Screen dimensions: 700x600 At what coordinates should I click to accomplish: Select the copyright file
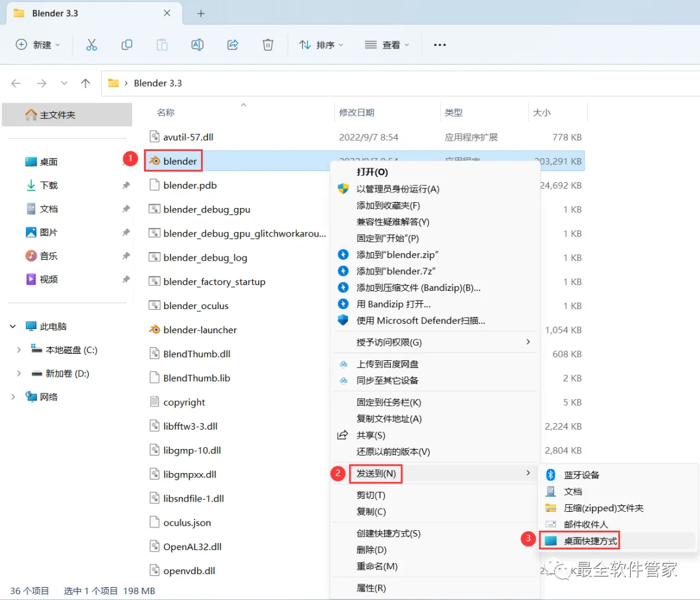tap(184, 402)
